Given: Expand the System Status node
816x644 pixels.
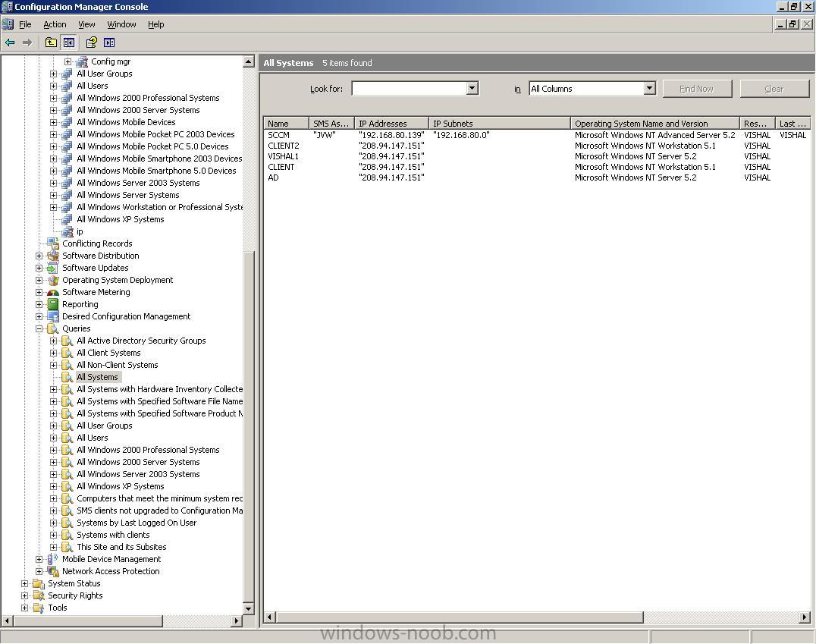Looking at the screenshot, I should [24, 583].
